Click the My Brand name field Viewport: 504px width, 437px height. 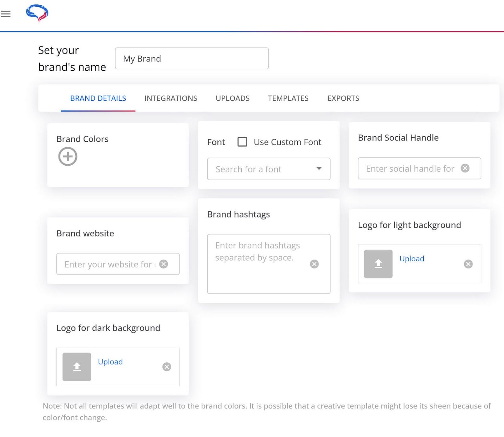[x=192, y=58]
